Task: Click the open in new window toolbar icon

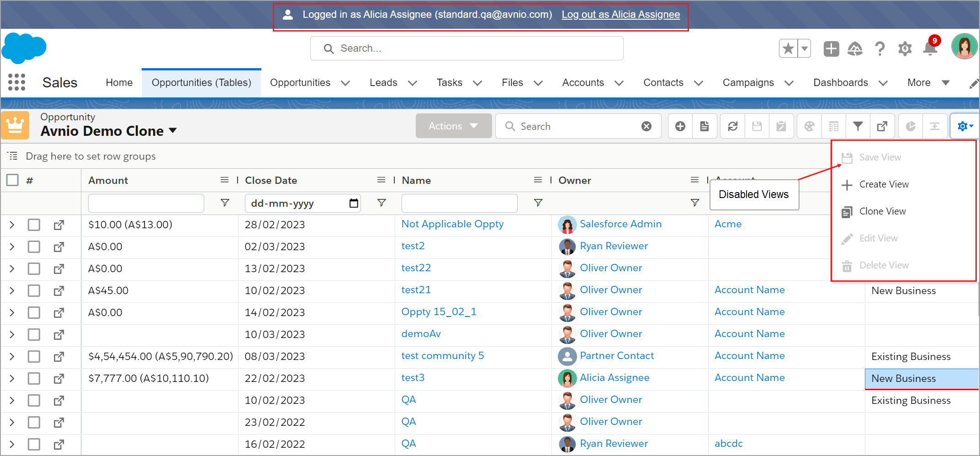Action: (x=882, y=126)
